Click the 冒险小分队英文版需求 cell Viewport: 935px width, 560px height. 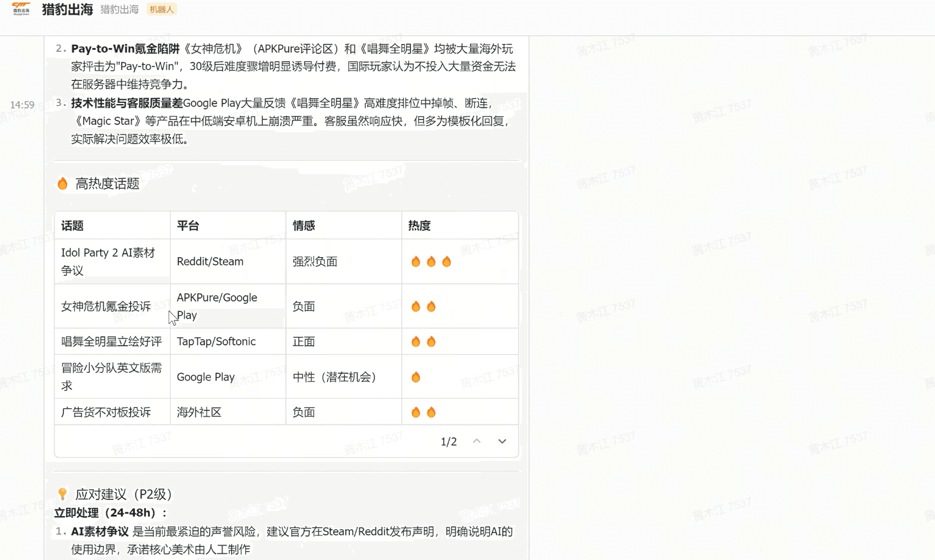pos(112,377)
